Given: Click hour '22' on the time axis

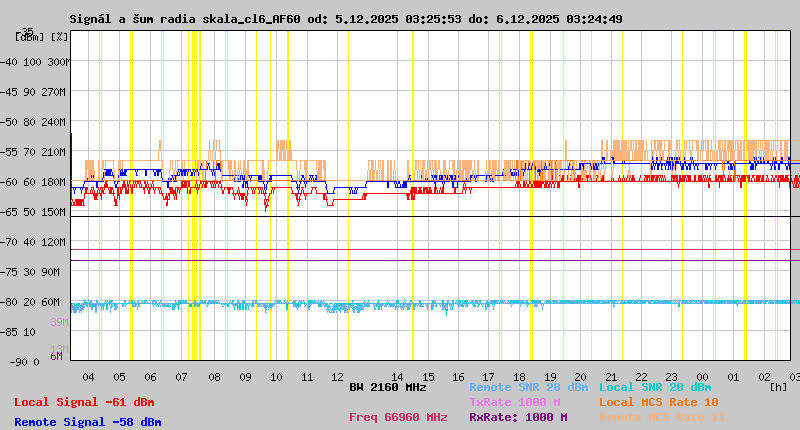Looking at the screenshot, I should tap(641, 377).
